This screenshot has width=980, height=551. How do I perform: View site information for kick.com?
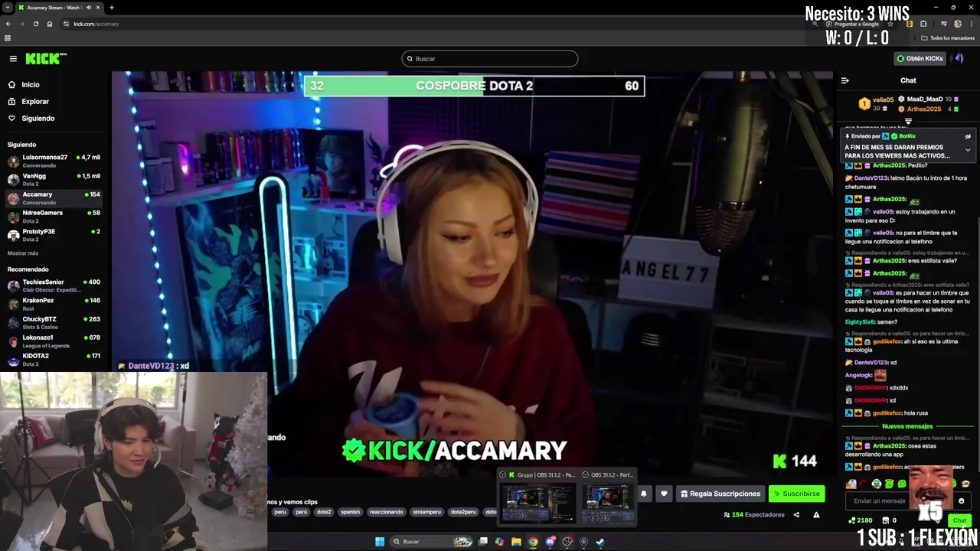pyautogui.click(x=67, y=24)
